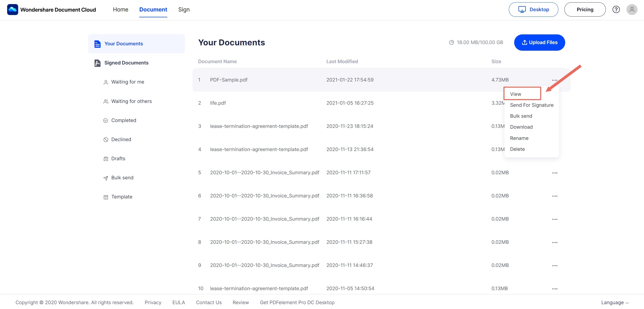Screen dimensions: 644x309
Task: Open more options for PDF-Sample.pdf
Action: coord(555,80)
